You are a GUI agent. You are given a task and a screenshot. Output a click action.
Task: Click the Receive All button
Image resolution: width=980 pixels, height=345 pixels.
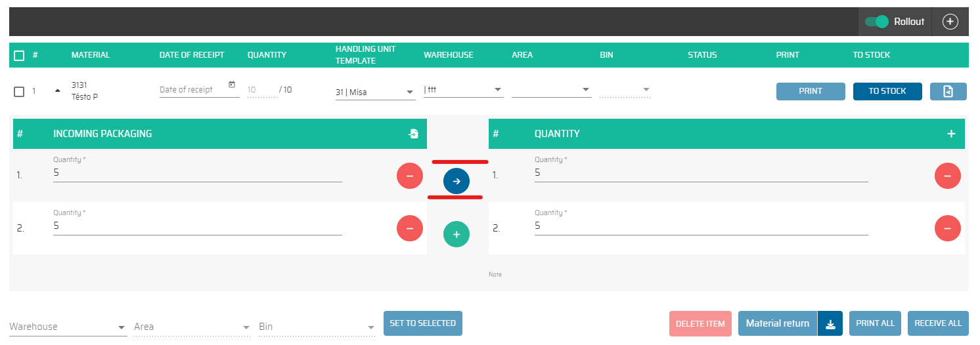pyautogui.click(x=938, y=323)
